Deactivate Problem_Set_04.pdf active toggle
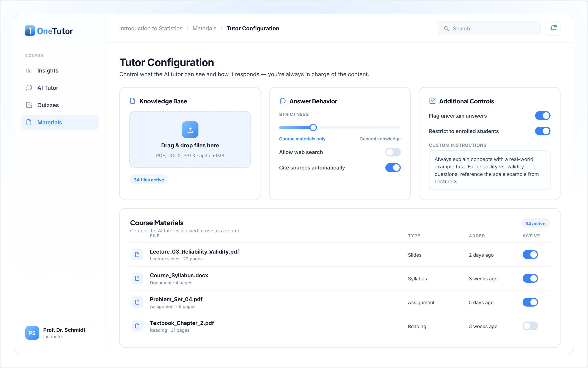The image size is (588, 368). 530,302
